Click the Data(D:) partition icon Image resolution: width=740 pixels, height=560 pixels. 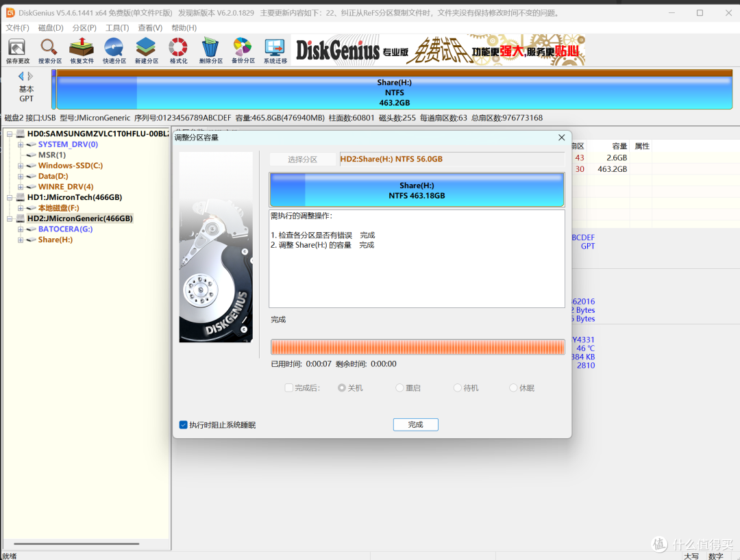click(32, 177)
